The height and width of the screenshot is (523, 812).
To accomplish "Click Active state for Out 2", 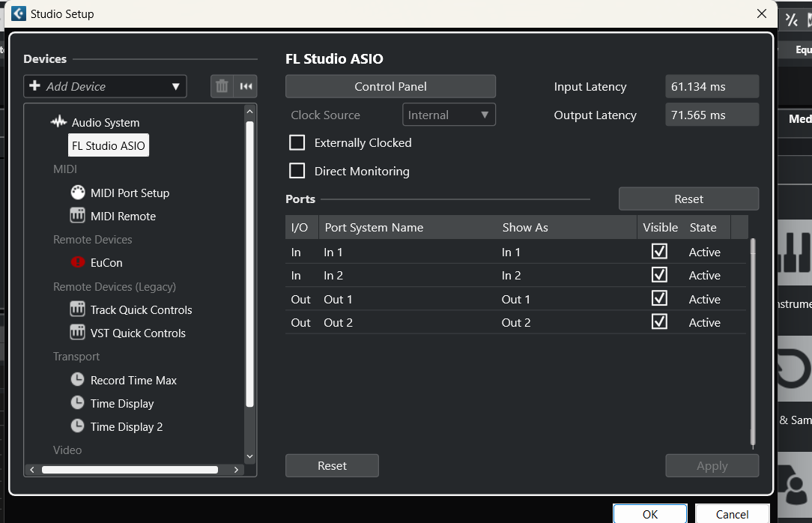I will pyautogui.click(x=704, y=323).
